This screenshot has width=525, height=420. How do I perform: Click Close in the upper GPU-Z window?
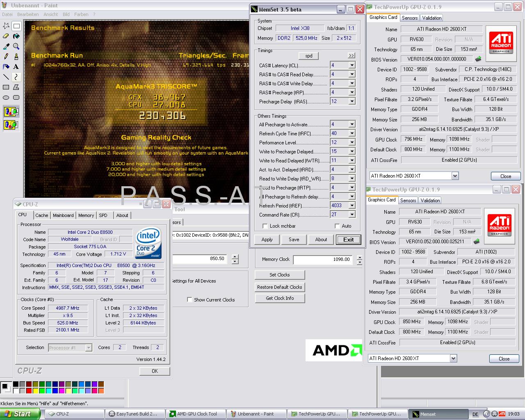point(506,176)
